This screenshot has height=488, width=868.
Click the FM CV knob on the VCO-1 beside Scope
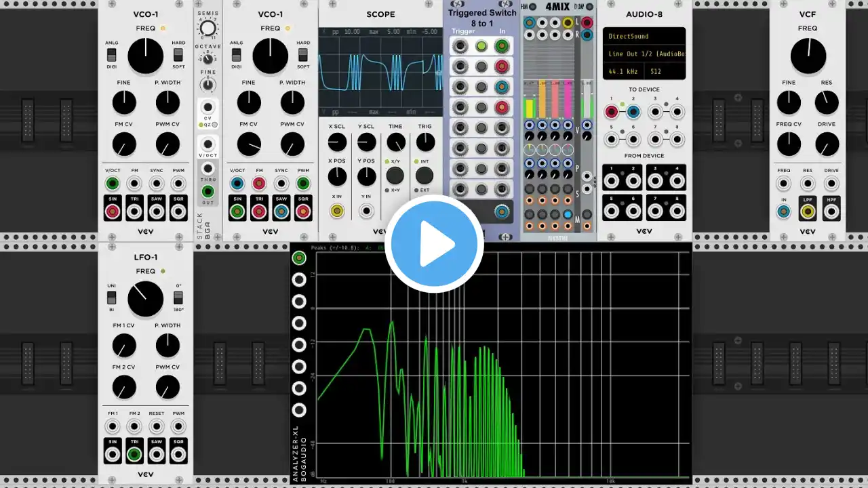pos(249,144)
